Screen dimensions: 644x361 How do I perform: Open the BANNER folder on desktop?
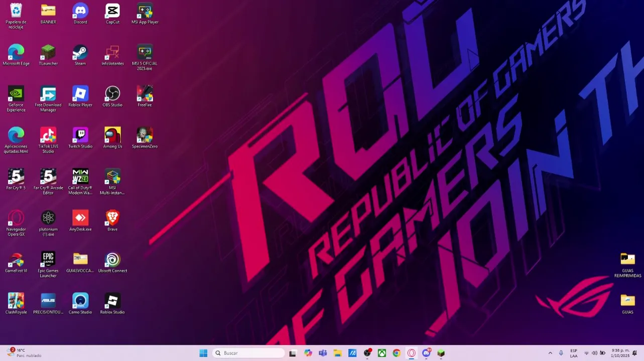(48, 14)
